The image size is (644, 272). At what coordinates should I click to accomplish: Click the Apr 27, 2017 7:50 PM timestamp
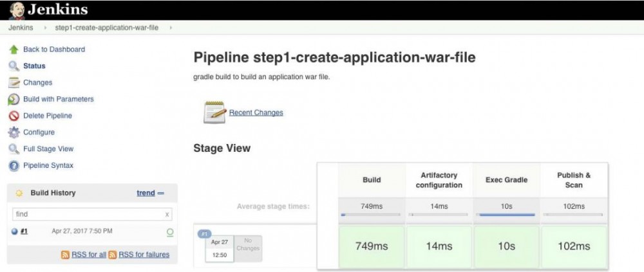(x=82, y=231)
